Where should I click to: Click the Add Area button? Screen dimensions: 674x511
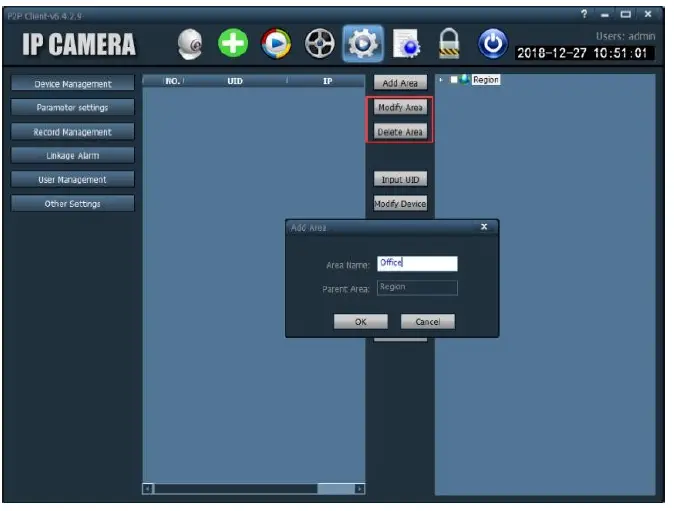point(400,83)
